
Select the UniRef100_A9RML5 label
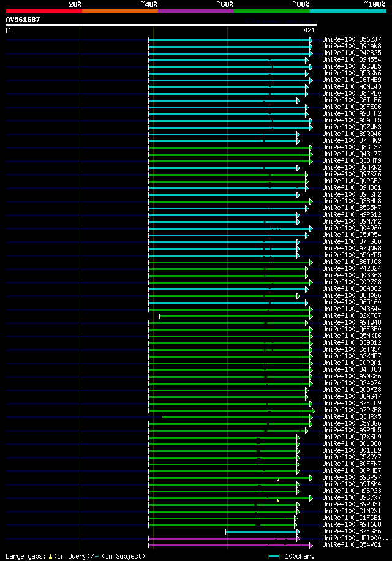point(352,431)
